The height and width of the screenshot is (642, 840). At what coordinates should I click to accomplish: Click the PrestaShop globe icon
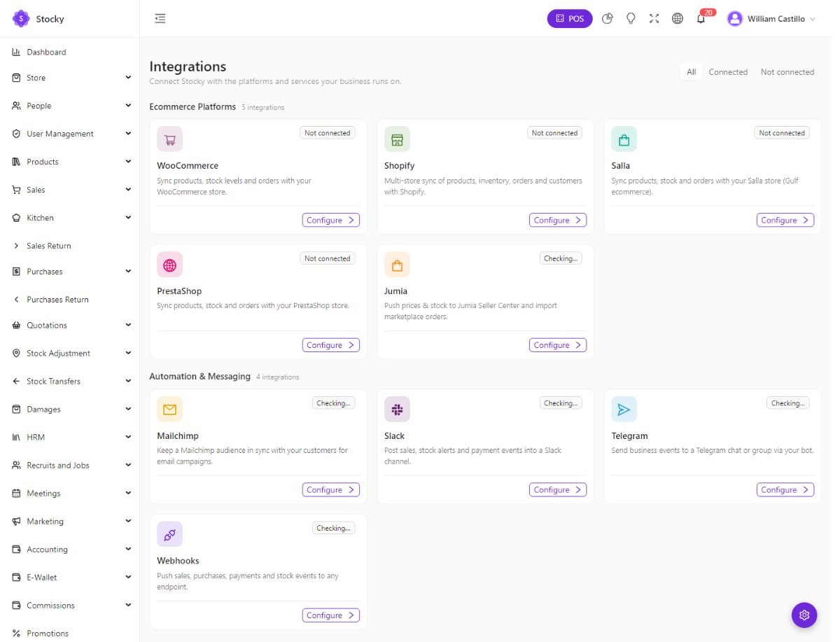pyautogui.click(x=169, y=265)
